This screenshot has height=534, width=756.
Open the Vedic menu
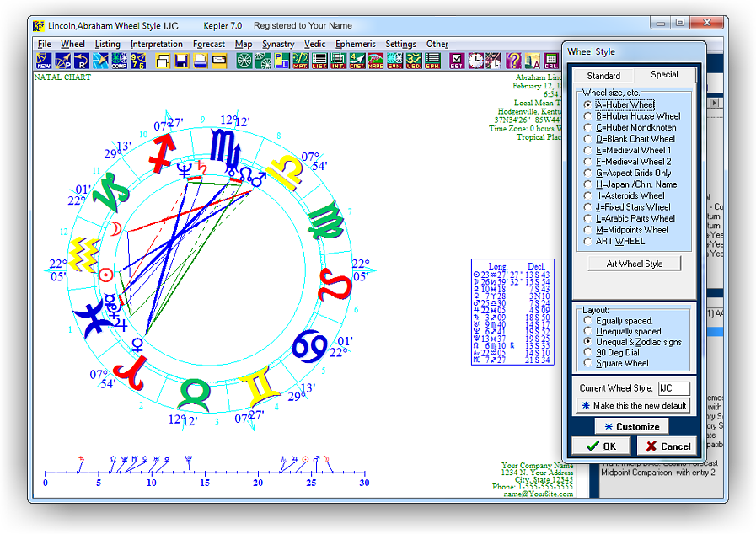pyautogui.click(x=315, y=44)
